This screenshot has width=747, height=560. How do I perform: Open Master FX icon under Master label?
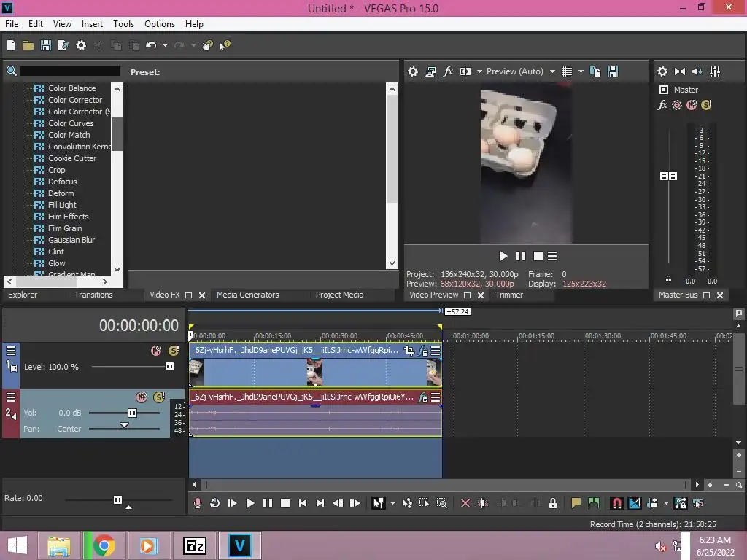[x=662, y=105]
